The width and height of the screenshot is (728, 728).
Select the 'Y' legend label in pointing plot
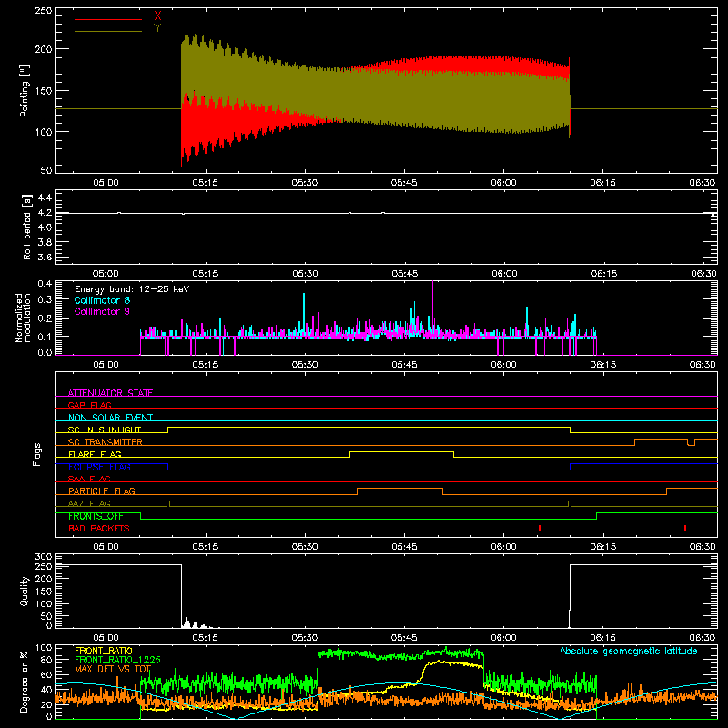[157, 28]
